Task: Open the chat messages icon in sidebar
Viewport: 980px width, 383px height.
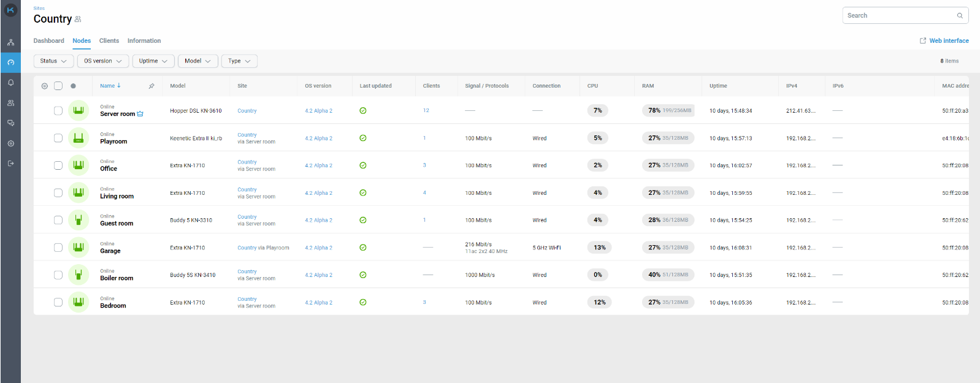Action: tap(10, 123)
